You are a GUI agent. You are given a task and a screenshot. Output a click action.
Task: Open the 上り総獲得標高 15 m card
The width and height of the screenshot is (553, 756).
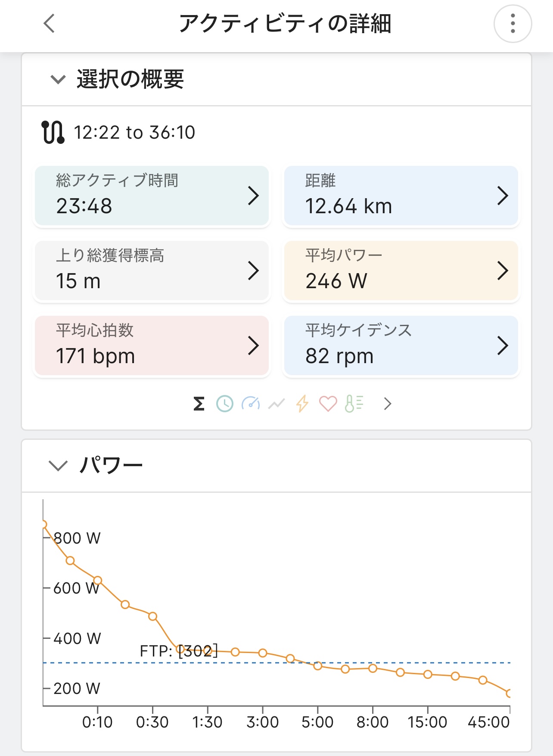pyautogui.click(x=152, y=271)
